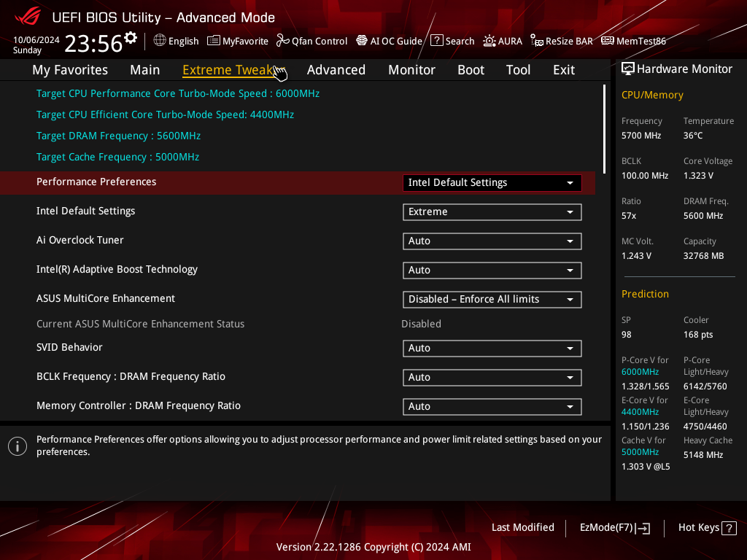Screen dimensions: 747x560
Task: Open Search question-mark icon
Action: coord(437,41)
